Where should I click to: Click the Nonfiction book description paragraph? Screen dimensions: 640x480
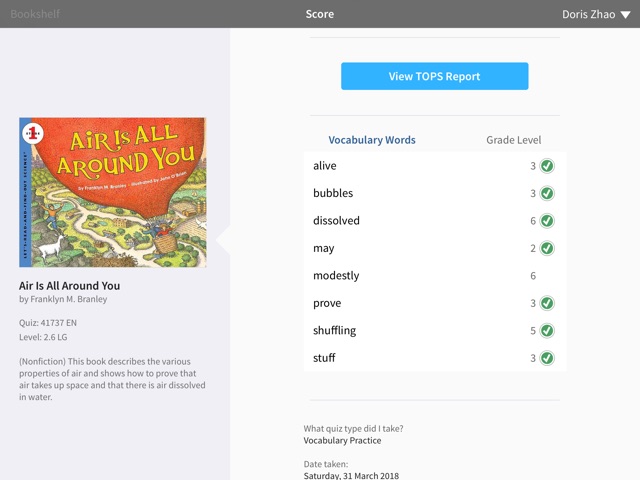click(112, 379)
